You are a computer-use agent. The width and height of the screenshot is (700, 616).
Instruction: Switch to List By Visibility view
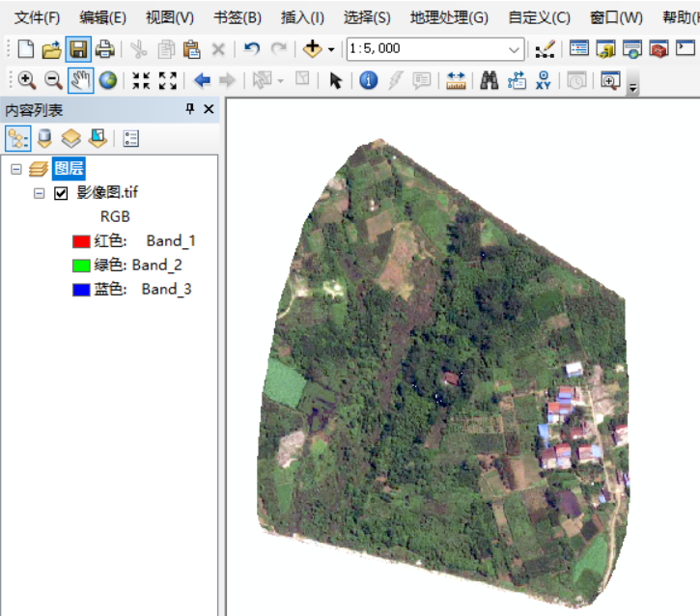pos(70,138)
